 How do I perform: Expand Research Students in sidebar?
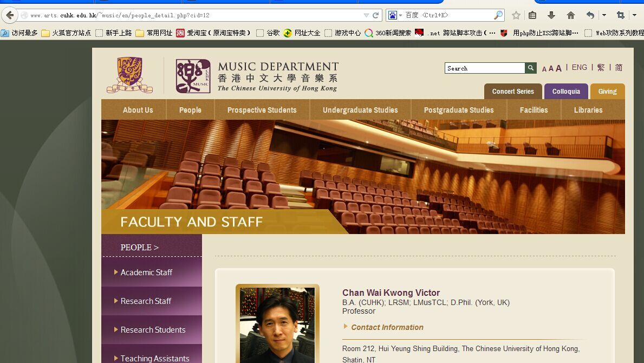pos(152,330)
